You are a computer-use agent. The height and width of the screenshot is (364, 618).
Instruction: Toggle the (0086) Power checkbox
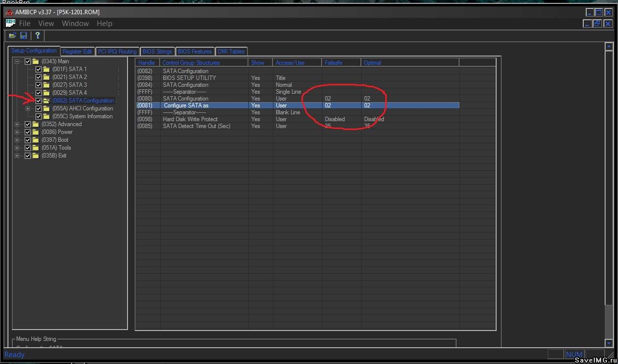pos(28,132)
